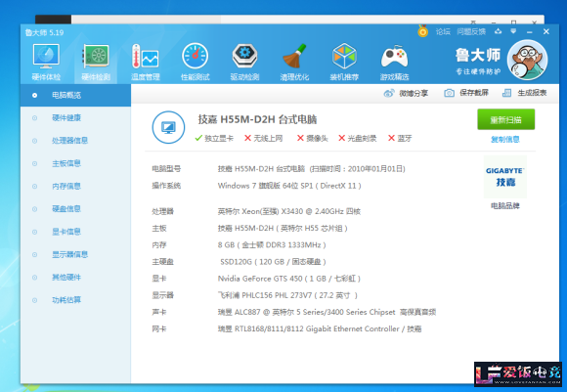The height and width of the screenshot is (392, 567).
Task: Switch to 内存信息 sidebar tab
Action: tap(66, 187)
